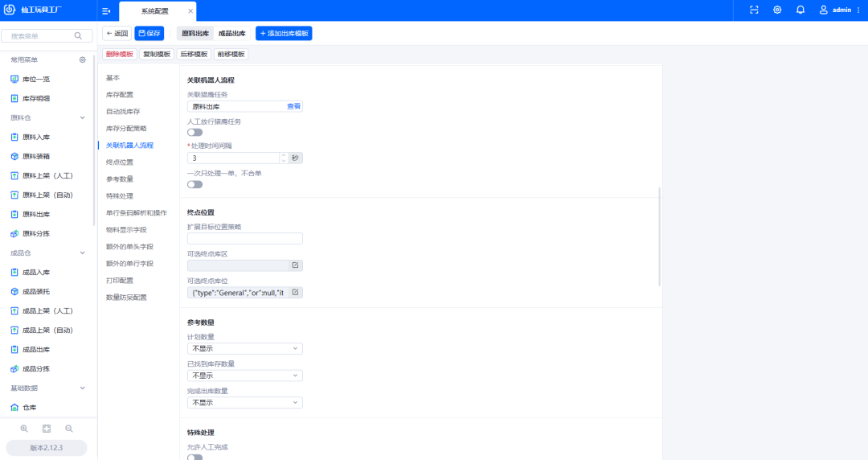Open edit icon for 可选终点库位 field

click(x=295, y=293)
